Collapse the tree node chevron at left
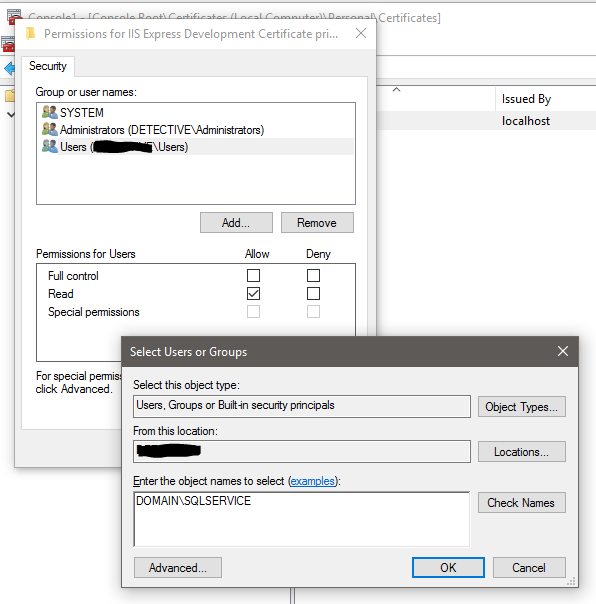The height and width of the screenshot is (604, 596). click(11, 114)
